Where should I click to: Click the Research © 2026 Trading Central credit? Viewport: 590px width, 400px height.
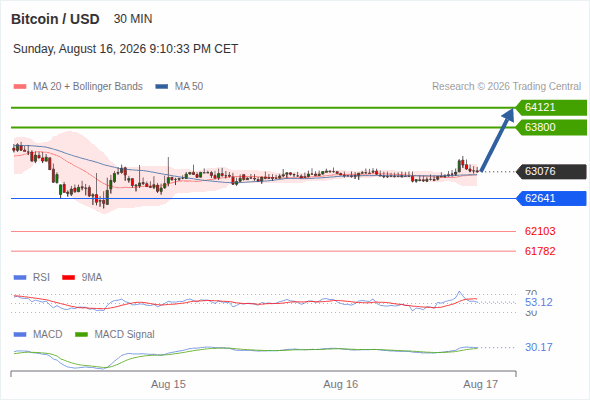[x=506, y=87]
